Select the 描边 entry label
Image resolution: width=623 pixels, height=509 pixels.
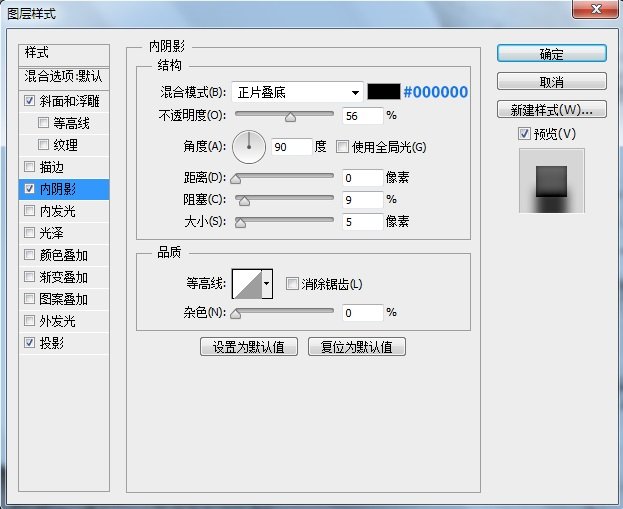click(x=51, y=166)
